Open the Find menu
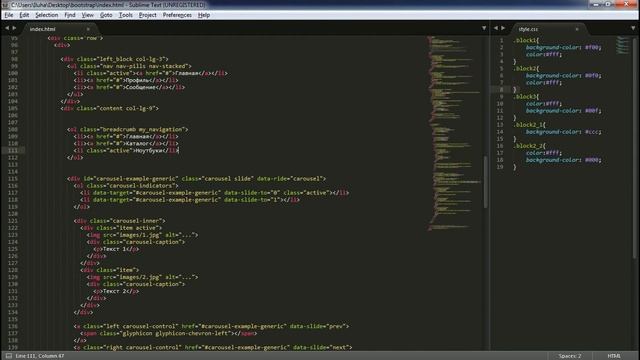Screen dimensions: 640x360 coord(70,15)
